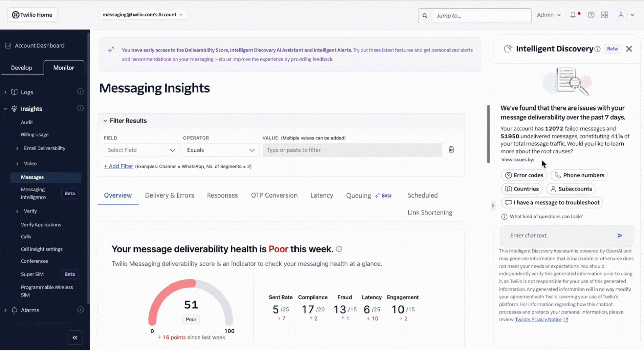The width and height of the screenshot is (644, 351).
Task: Show Intelligent Discovery info icon
Action: pos(598,49)
